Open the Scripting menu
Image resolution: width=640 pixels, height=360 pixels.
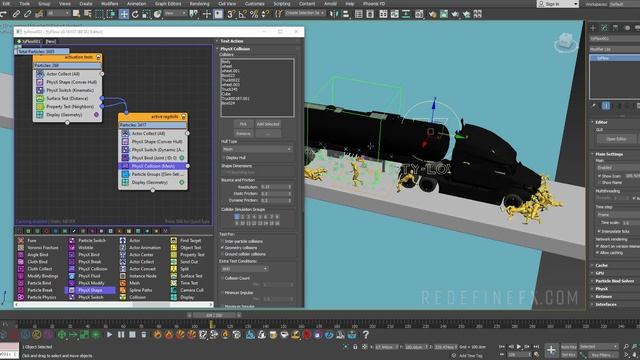tap(282, 4)
